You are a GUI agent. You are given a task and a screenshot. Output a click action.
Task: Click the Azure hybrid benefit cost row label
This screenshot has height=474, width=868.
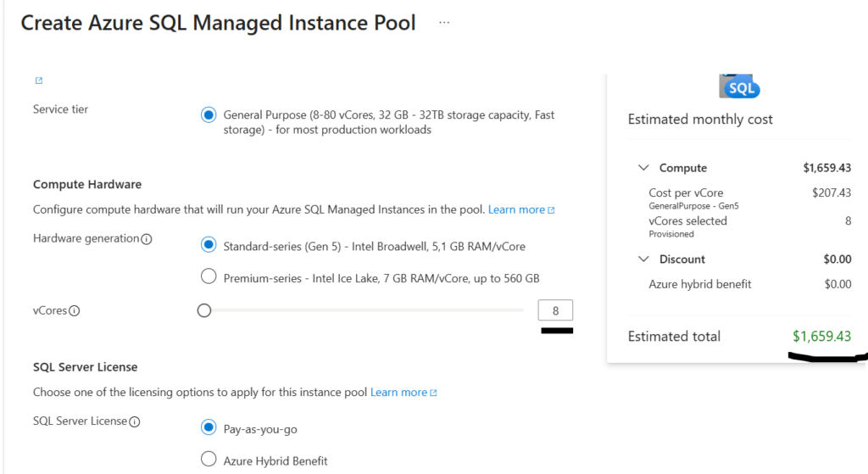(x=699, y=284)
